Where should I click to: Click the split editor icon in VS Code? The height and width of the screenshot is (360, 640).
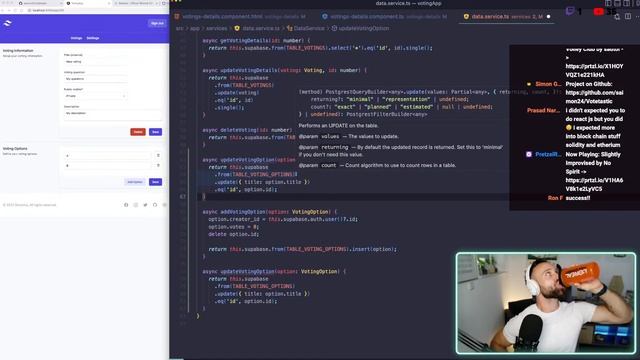coord(628,17)
